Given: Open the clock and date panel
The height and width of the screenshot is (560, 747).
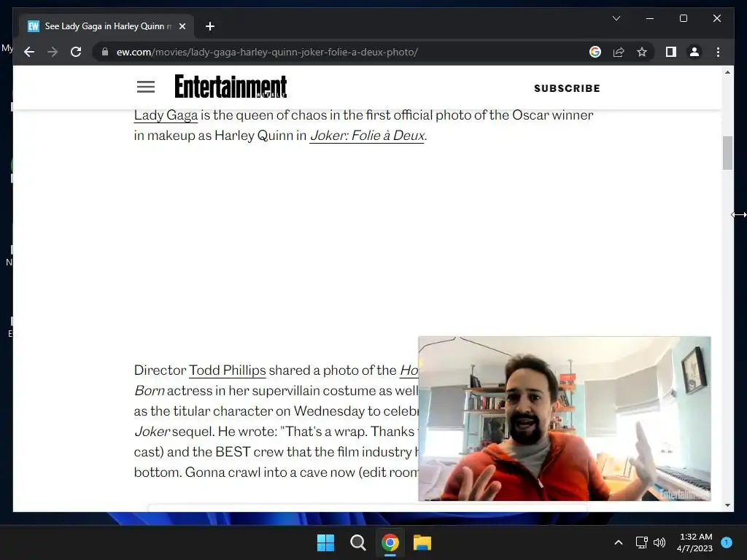Looking at the screenshot, I should point(695,542).
